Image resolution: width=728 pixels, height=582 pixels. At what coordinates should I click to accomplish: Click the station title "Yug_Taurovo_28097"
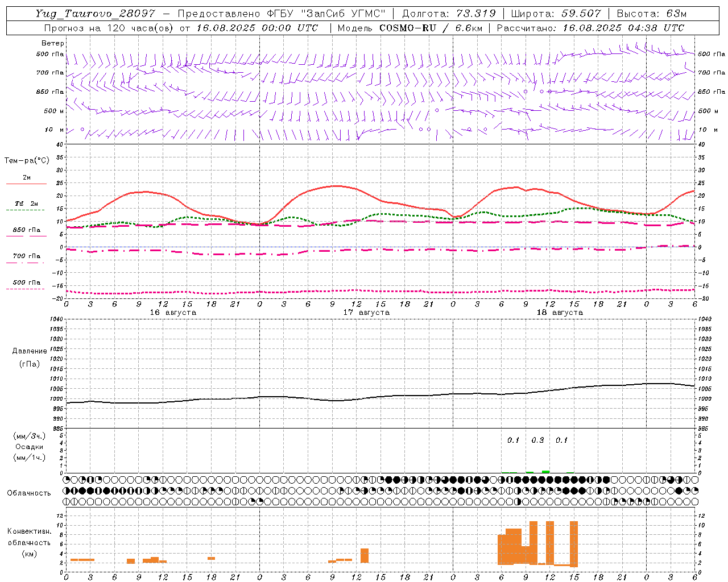click(x=95, y=14)
